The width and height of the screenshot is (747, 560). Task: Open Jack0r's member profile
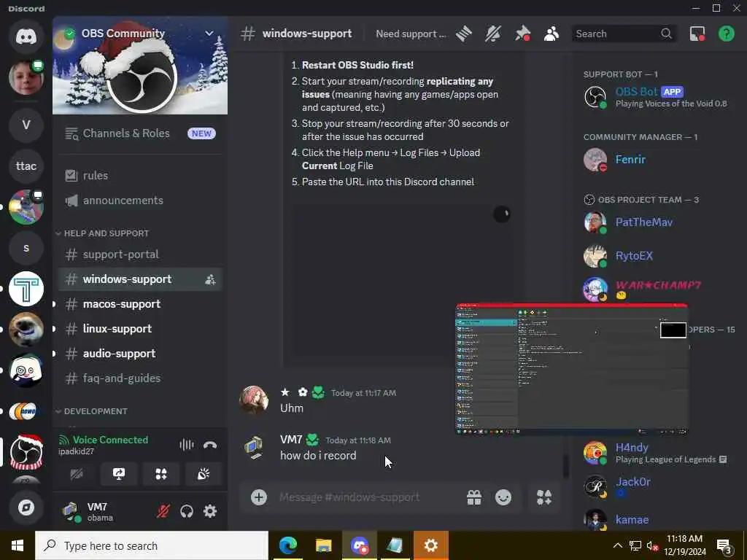(657, 486)
